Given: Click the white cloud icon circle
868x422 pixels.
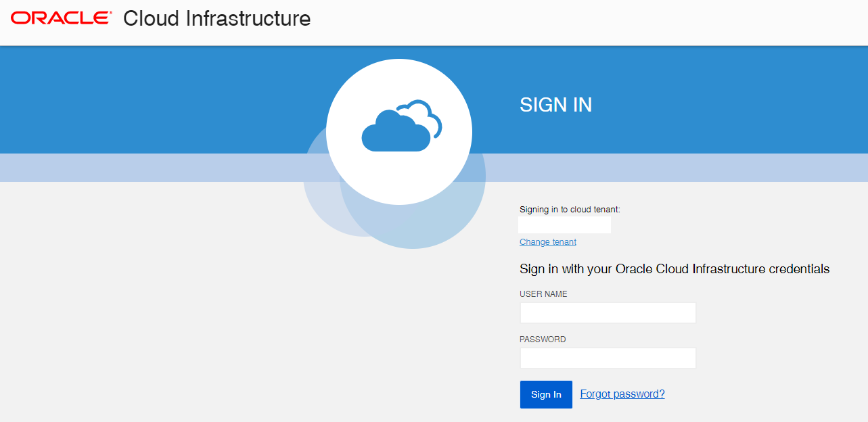Looking at the screenshot, I should pos(399,131).
